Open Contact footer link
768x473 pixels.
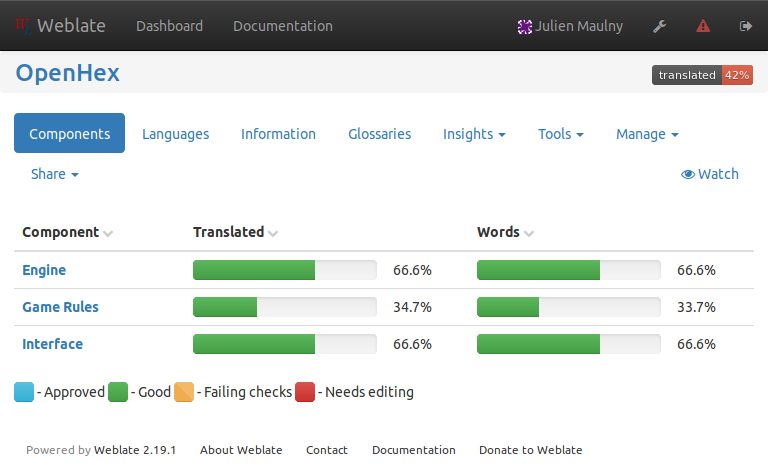(x=327, y=450)
